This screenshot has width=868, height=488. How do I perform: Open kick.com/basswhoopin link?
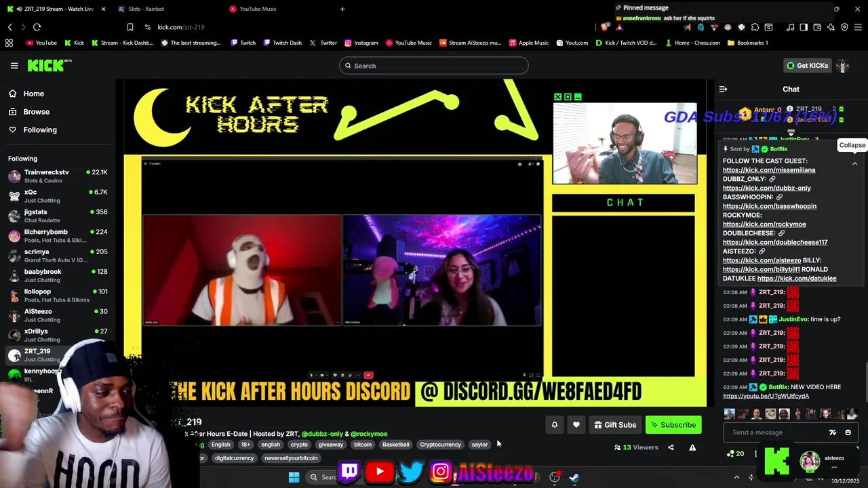(770, 206)
